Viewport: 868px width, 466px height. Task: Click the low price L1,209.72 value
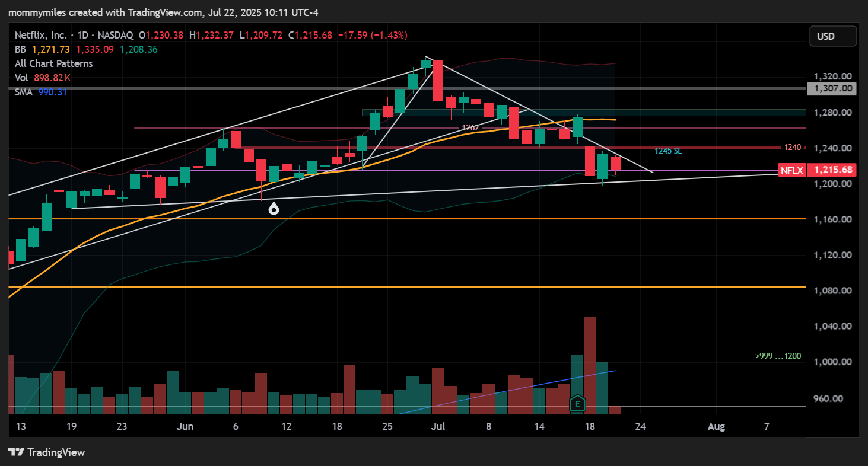click(x=262, y=36)
